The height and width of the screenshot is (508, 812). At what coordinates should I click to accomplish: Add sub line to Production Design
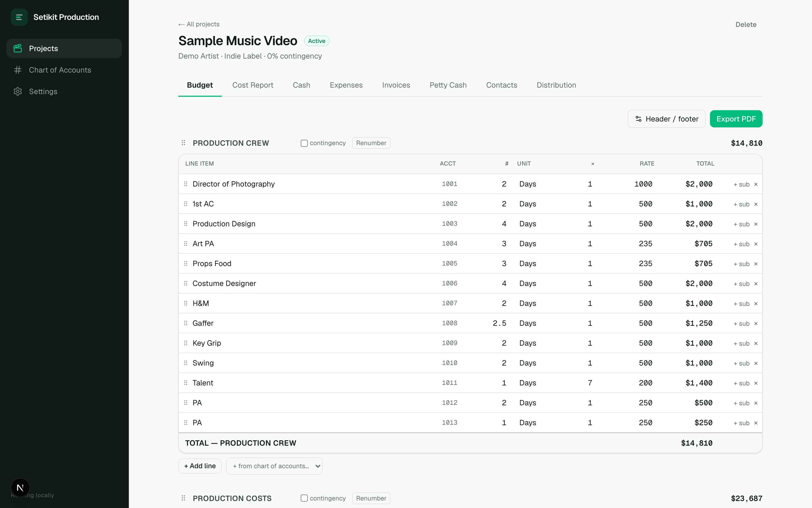(x=741, y=224)
